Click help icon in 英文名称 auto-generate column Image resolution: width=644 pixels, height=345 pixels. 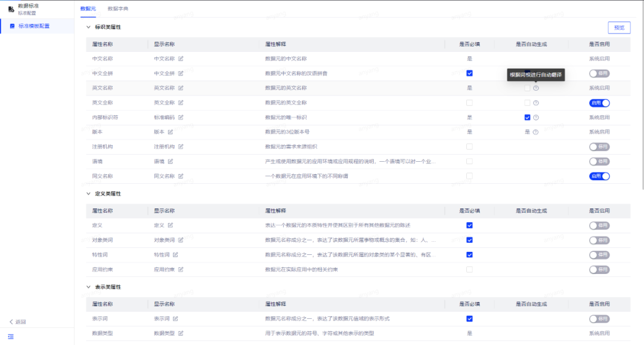(536, 88)
